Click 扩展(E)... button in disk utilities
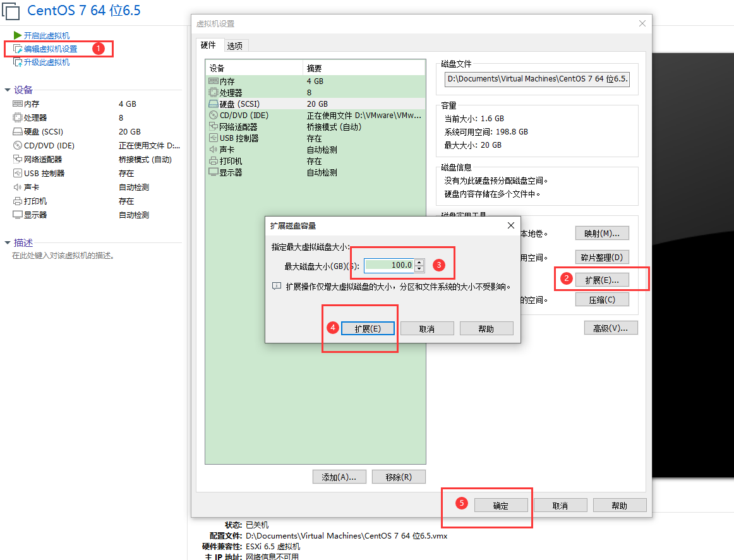The height and width of the screenshot is (560, 734). (x=602, y=280)
